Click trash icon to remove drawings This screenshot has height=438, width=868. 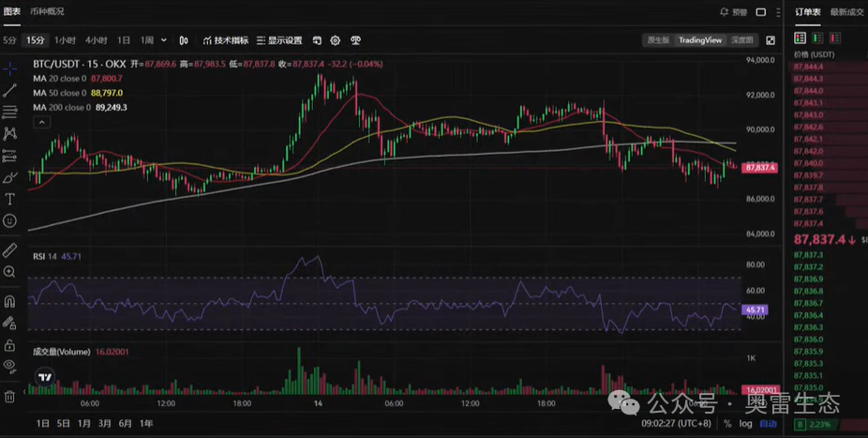click(x=9, y=396)
